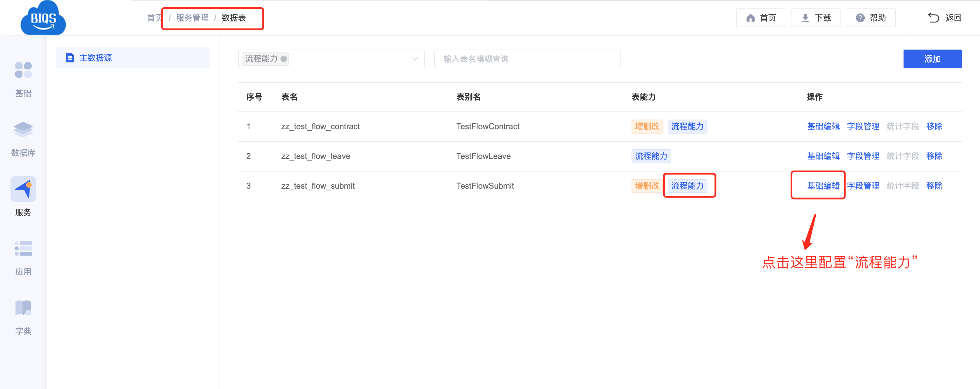Click the 服务 sidebar label
Screen dimensions: 980x389
pos(23,212)
